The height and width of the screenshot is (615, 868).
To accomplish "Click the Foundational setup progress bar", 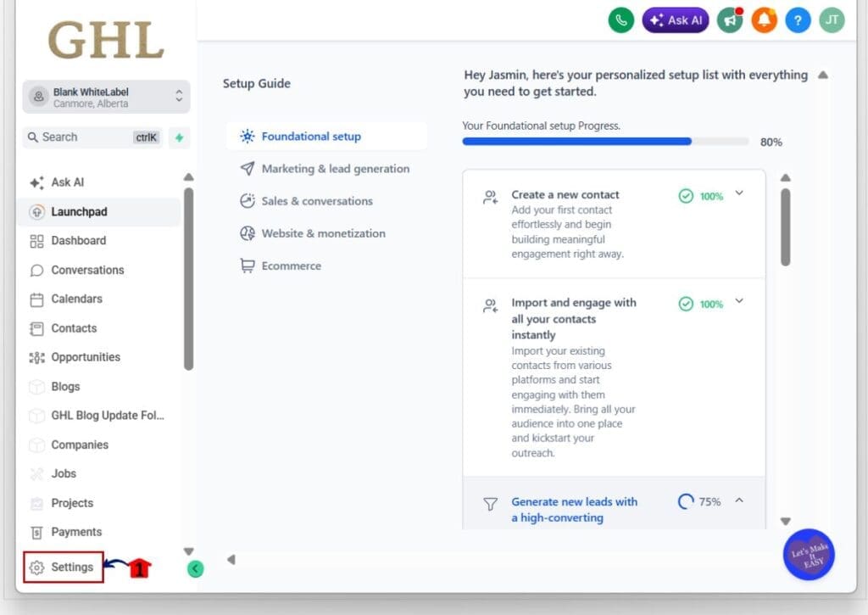I will tap(605, 142).
